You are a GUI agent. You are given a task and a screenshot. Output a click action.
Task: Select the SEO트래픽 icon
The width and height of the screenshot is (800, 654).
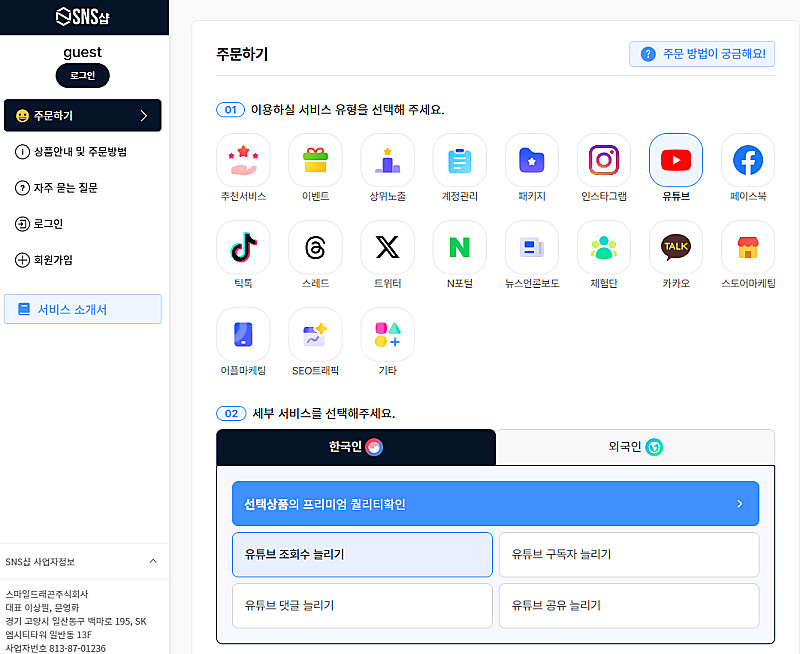tap(315, 334)
